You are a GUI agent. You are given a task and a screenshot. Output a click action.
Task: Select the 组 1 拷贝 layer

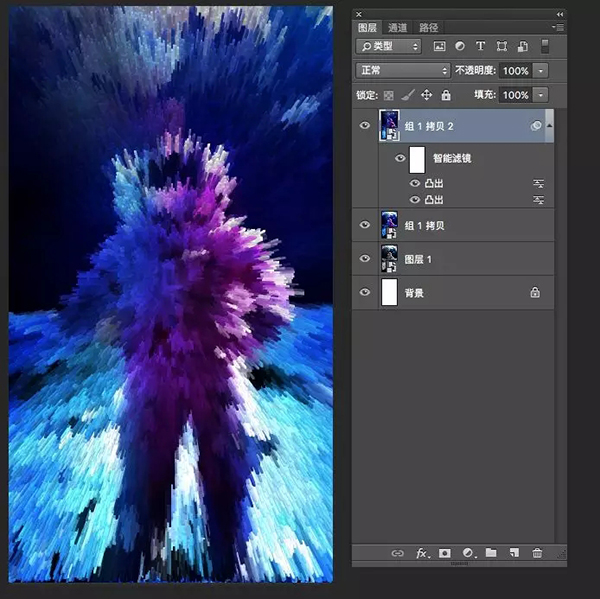pos(460,225)
